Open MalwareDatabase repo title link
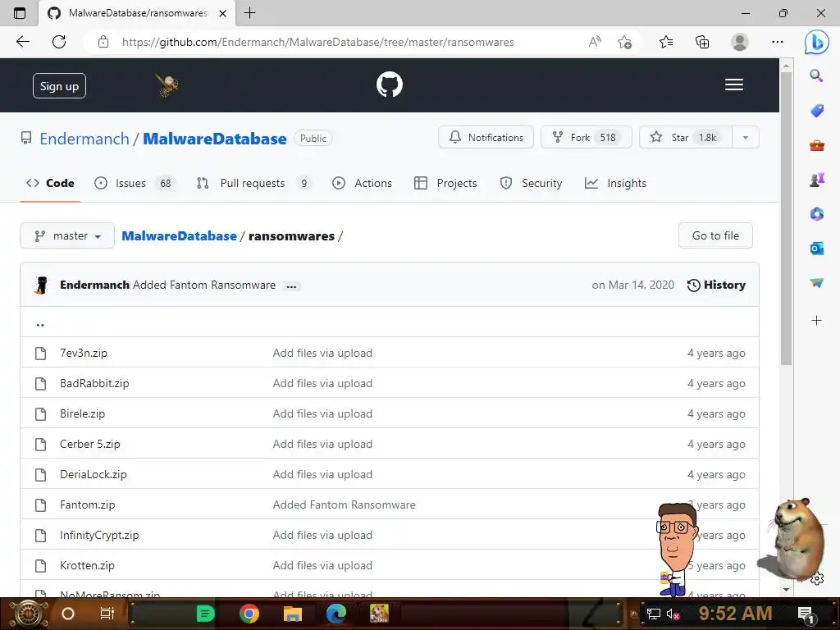 (214, 139)
